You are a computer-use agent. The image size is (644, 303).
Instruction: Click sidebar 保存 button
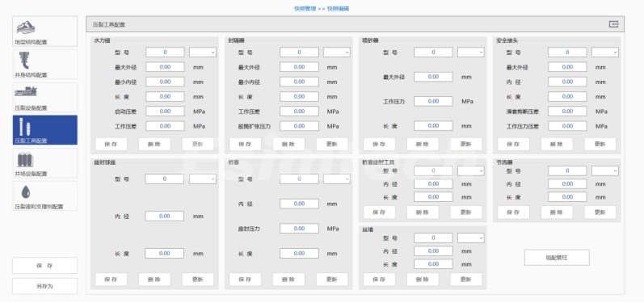44,265
